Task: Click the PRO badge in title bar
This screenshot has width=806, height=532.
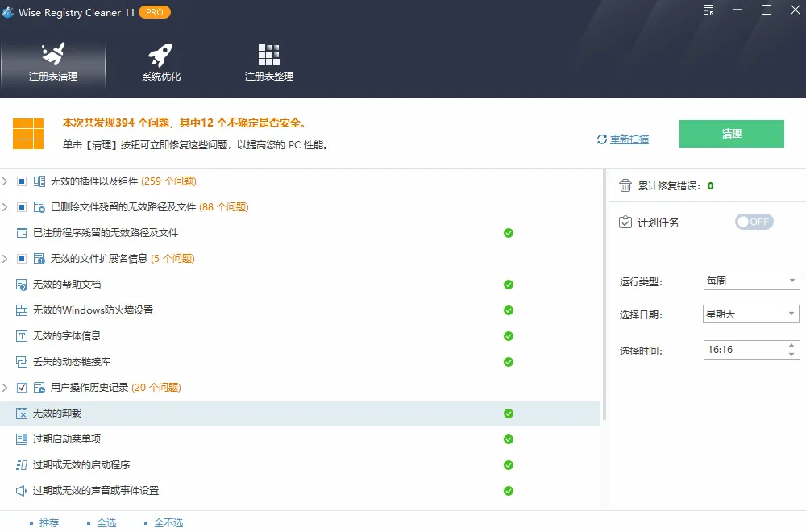Action: click(154, 12)
